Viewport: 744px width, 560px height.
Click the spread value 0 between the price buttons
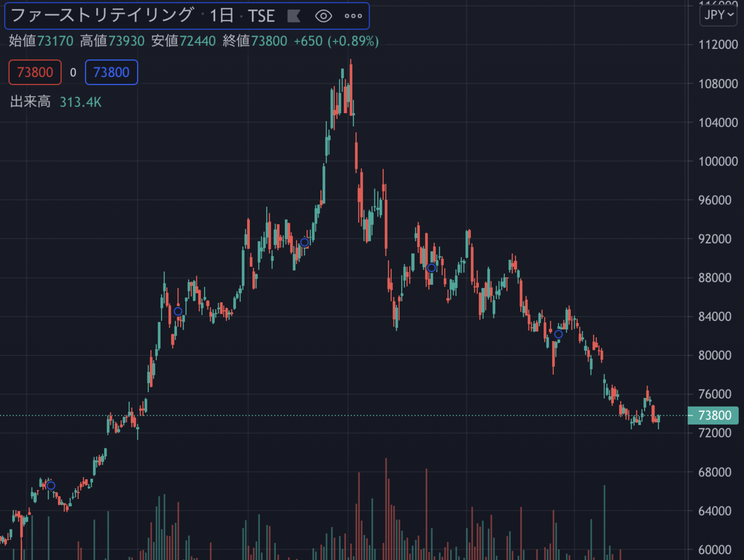[x=73, y=73]
